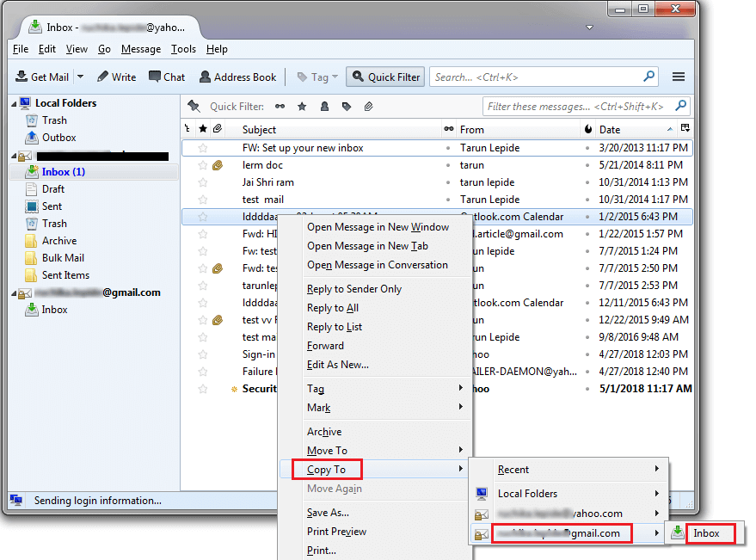Image resolution: width=756 pixels, height=560 pixels.
Task: Toggle the star on "FW: Set up your new inbox"
Action: pyautogui.click(x=203, y=148)
